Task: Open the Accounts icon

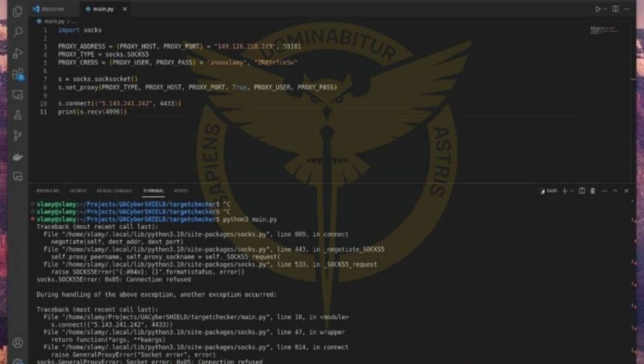Action: click(17, 342)
